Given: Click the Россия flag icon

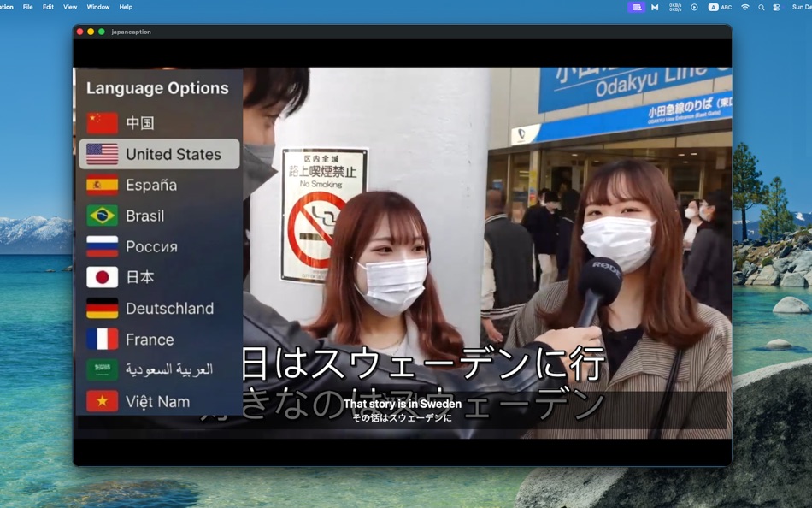Looking at the screenshot, I should (102, 246).
